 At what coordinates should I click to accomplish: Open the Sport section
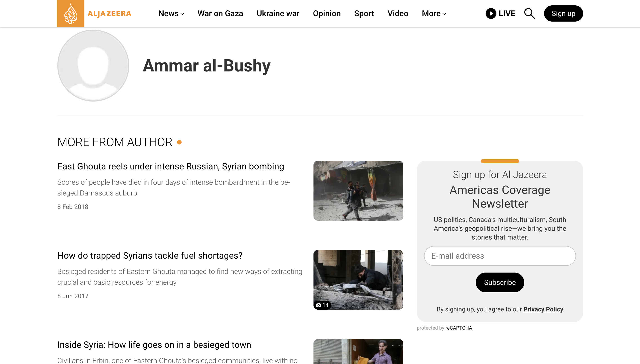click(364, 13)
